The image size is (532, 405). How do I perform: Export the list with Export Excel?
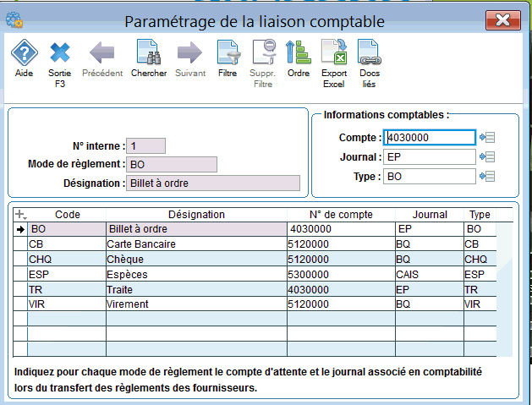(334, 63)
